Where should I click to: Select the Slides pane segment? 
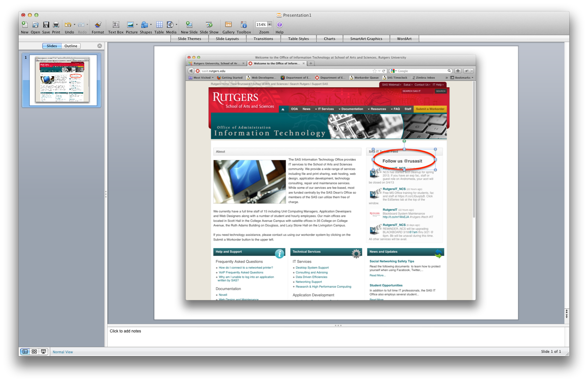pyautogui.click(x=52, y=46)
